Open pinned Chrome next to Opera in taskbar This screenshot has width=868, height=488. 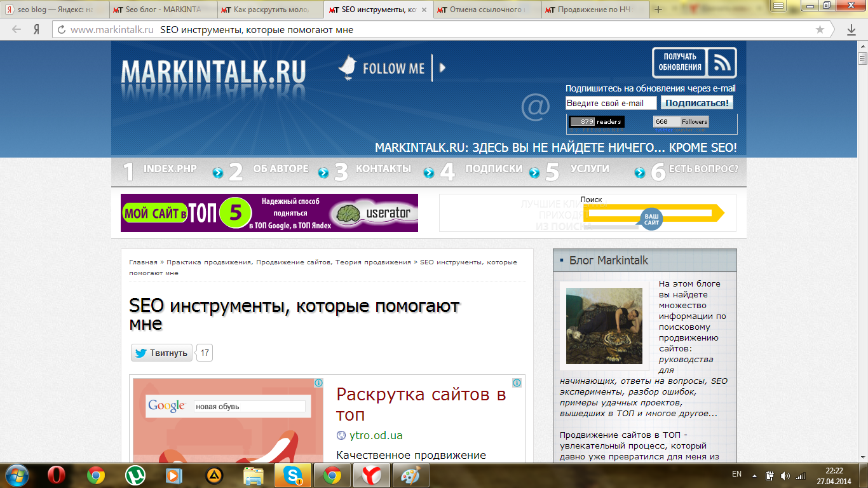point(96,475)
